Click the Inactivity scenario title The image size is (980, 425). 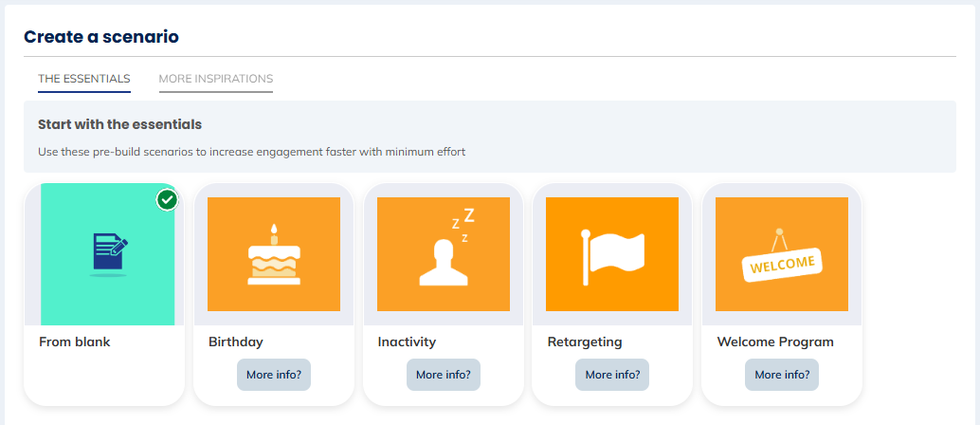click(x=407, y=342)
